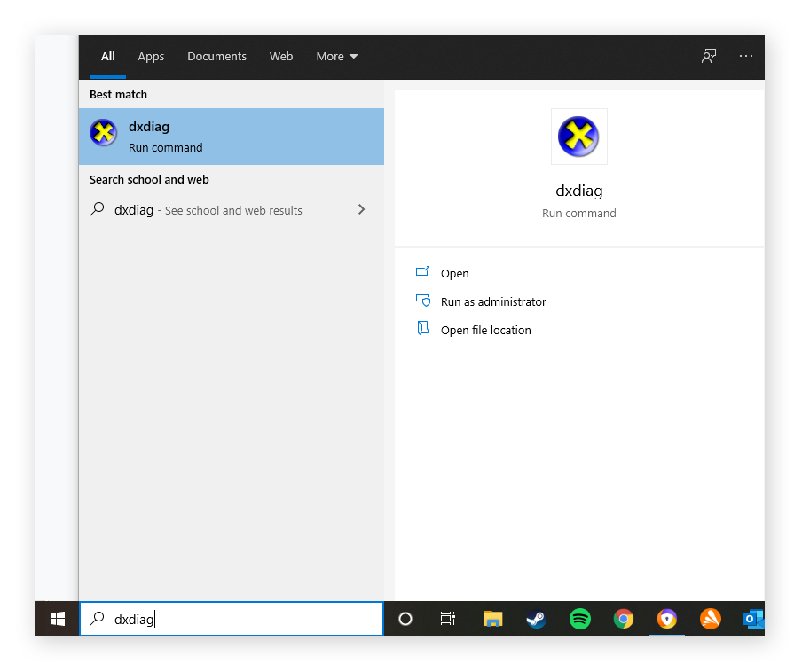Image resolution: width=802 pixels, height=672 pixels.
Task: Open the ellipsis options menu
Action: 745,56
